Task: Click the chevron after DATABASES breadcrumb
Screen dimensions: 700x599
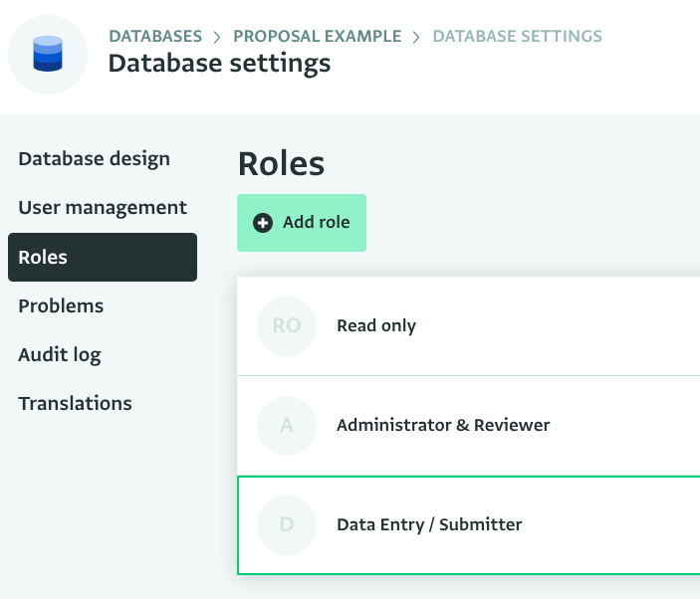Action: pyautogui.click(x=217, y=37)
